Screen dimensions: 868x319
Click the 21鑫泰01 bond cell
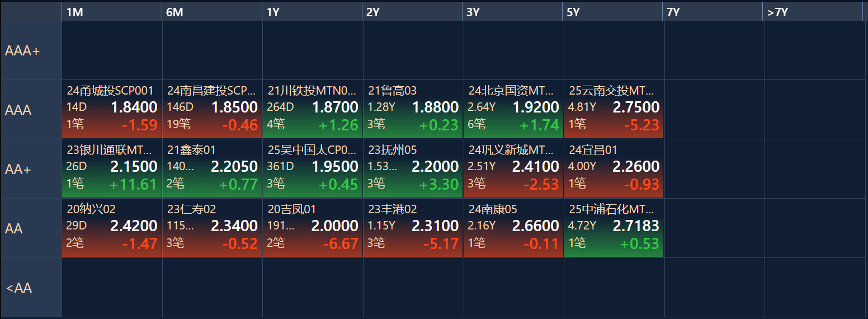(212, 169)
